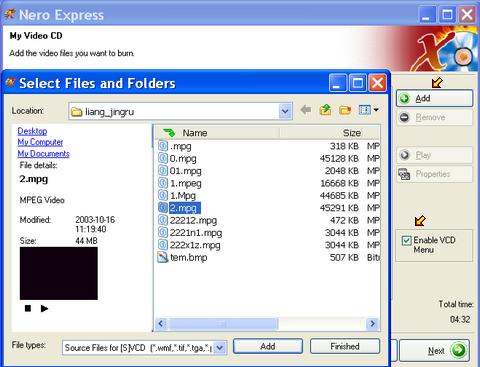The image size is (480, 367).
Task: Select the highlighted file 2.mpg
Action: (x=185, y=208)
